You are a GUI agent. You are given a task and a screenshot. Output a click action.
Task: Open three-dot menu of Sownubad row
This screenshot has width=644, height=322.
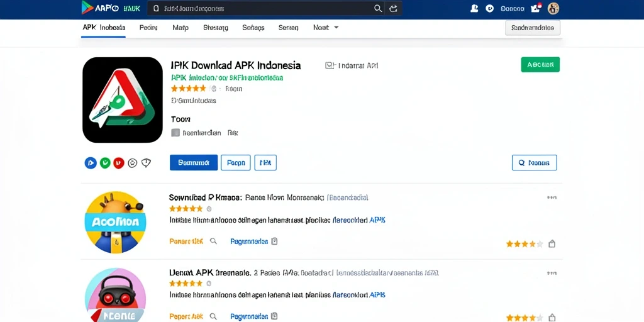point(552,197)
